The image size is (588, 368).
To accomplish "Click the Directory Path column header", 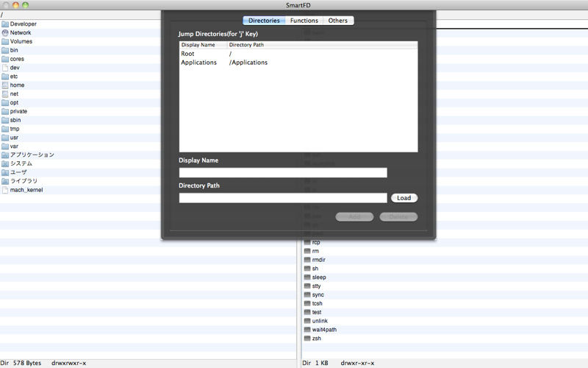I will (x=322, y=45).
